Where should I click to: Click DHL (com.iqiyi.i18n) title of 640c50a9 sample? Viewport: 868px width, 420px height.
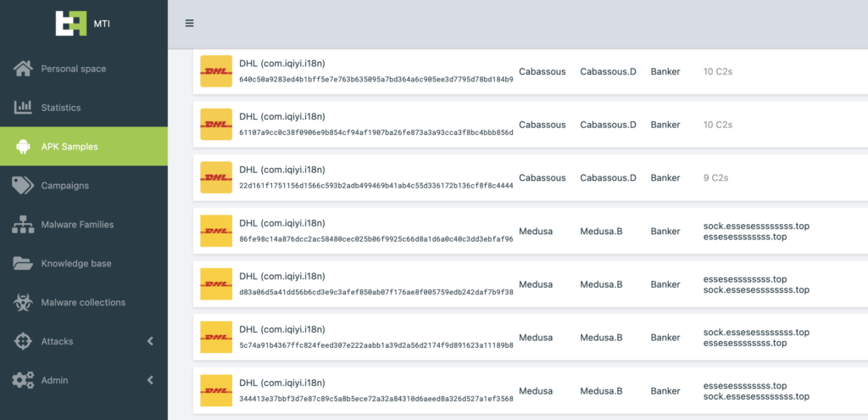pos(281,64)
